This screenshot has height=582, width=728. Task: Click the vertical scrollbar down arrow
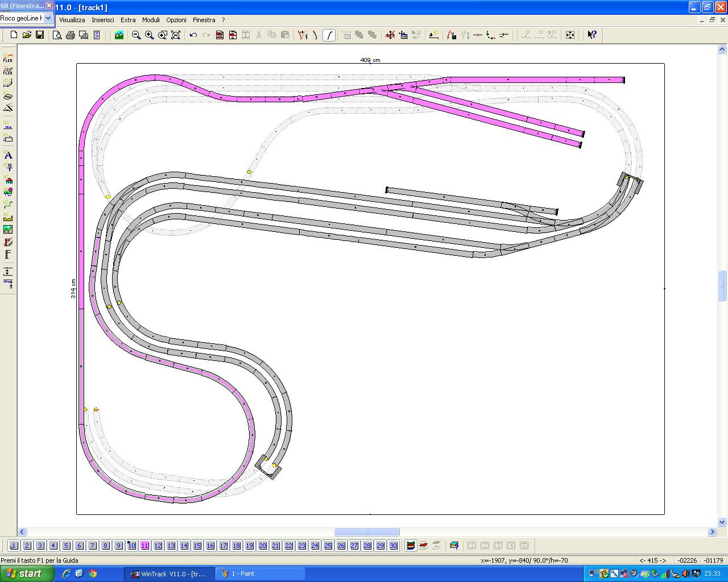pyautogui.click(x=722, y=522)
